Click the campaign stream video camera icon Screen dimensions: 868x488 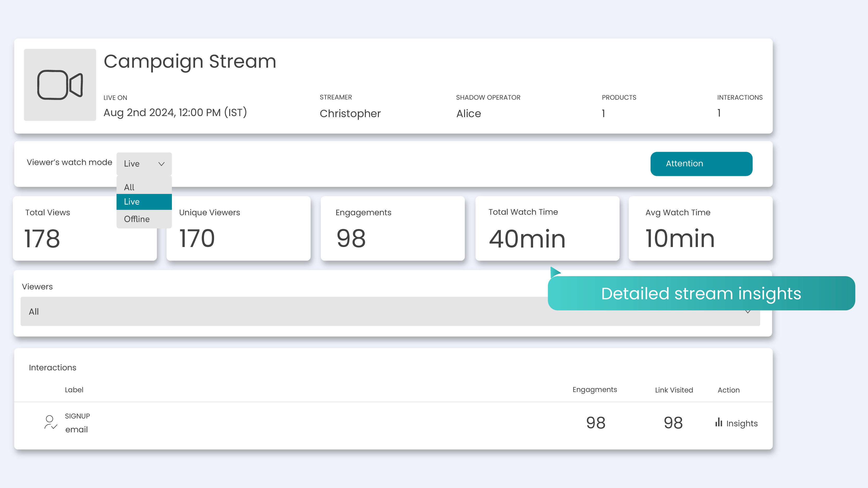point(60,85)
